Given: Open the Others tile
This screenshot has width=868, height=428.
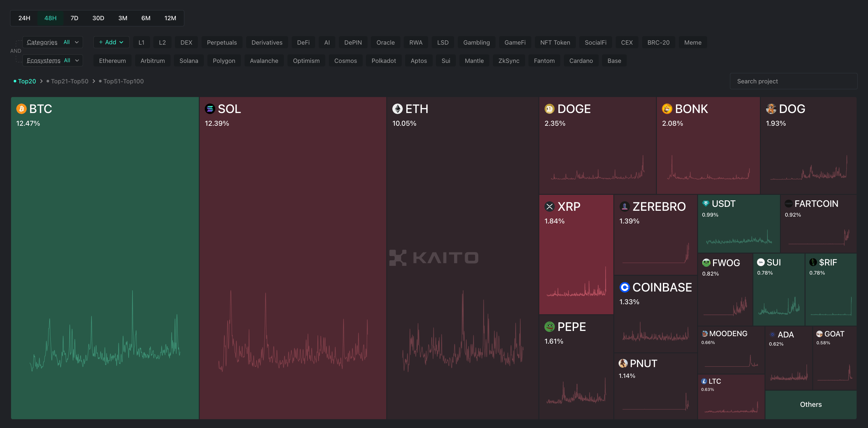Looking at the screenshot, I should click(x=811, y=405).
